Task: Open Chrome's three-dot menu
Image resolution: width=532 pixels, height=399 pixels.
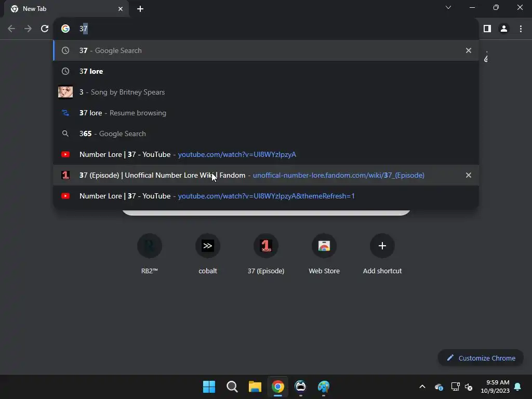Action: (521, 29)
